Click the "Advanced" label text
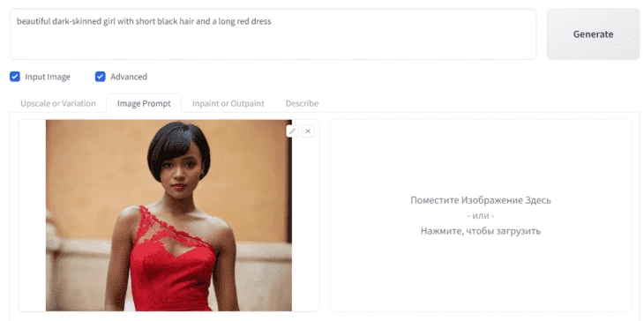 (x=129, y=77)
